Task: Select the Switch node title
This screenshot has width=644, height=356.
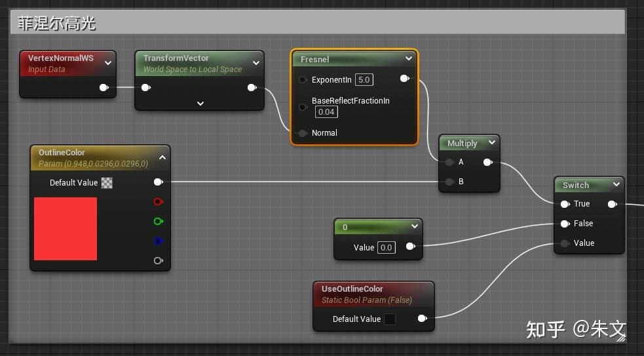Action: click(576, 185)
